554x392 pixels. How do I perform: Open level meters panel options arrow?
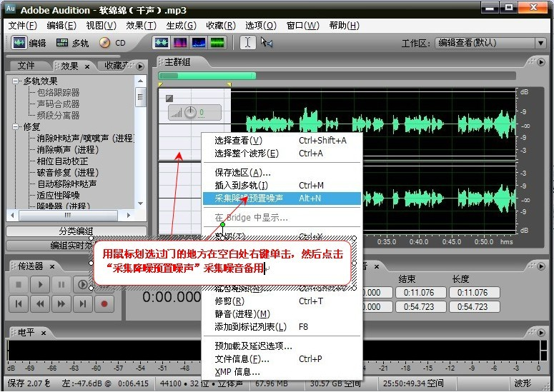click(x=541, y=332)
